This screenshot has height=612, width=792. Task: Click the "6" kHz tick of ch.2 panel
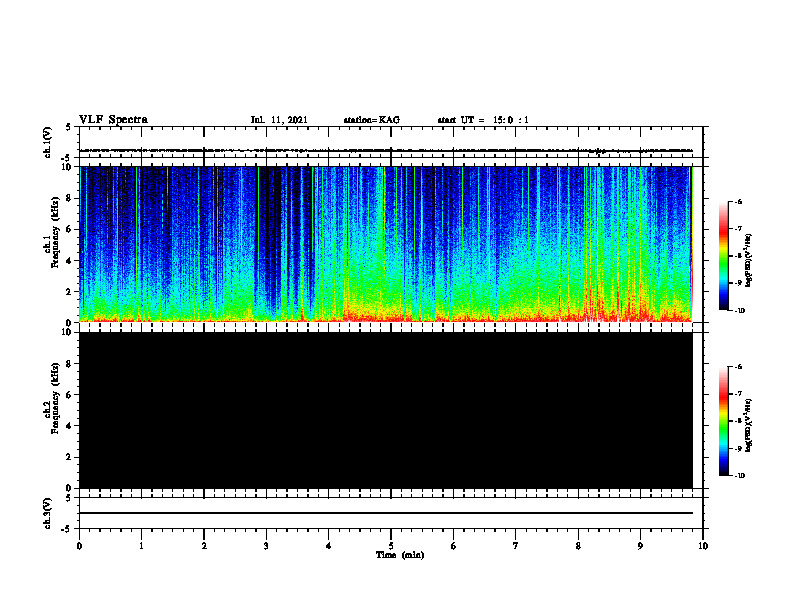[69, 395]
